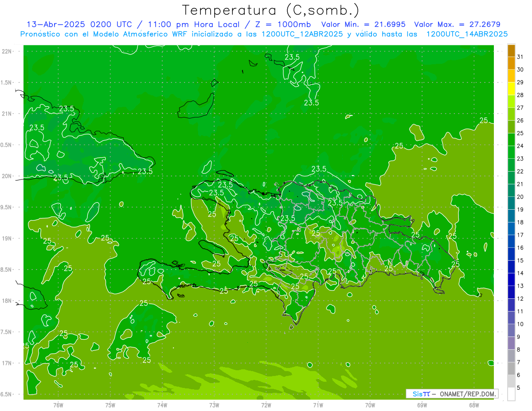
Task: Click the "1200UTC_14ABR2025" valid-until time text
Action: [466, 34]
